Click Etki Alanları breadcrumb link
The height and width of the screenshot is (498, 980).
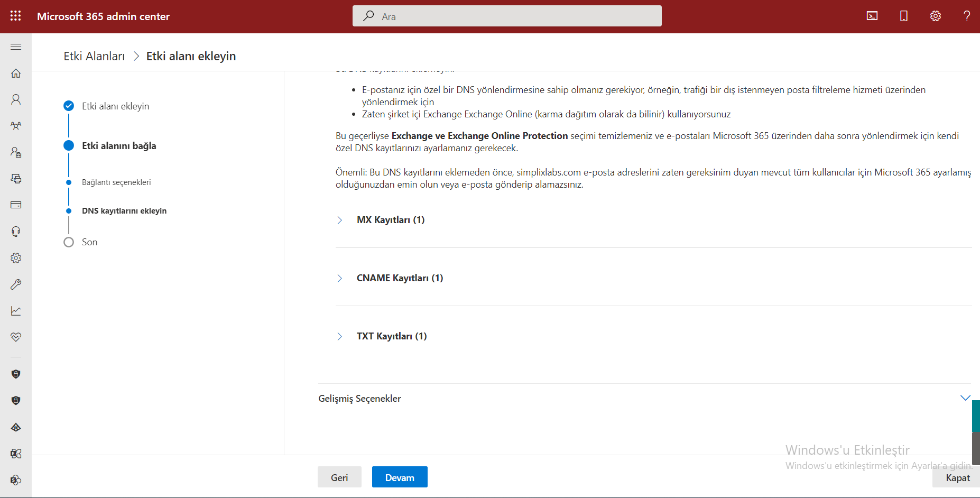point(94,56)
